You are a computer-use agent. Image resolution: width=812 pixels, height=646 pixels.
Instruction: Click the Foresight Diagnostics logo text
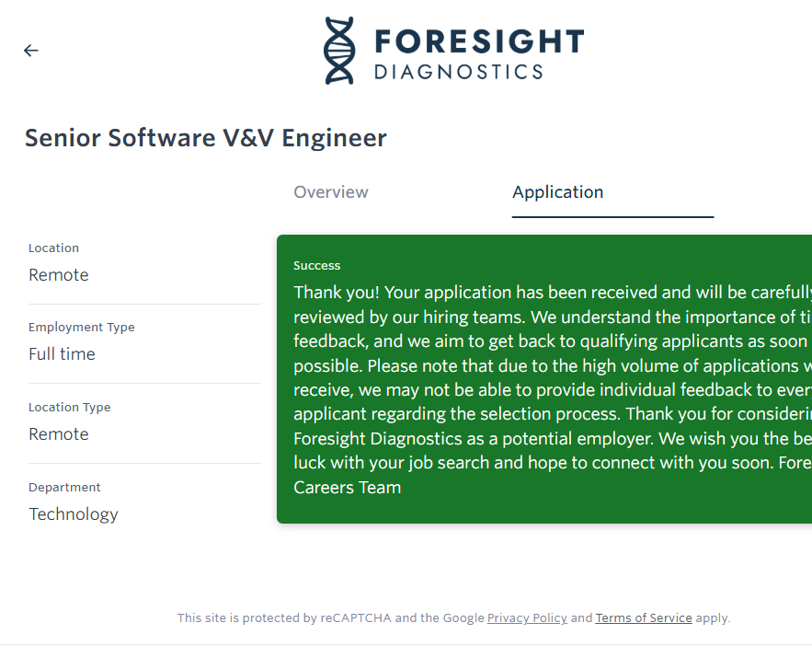coord(478,53)
